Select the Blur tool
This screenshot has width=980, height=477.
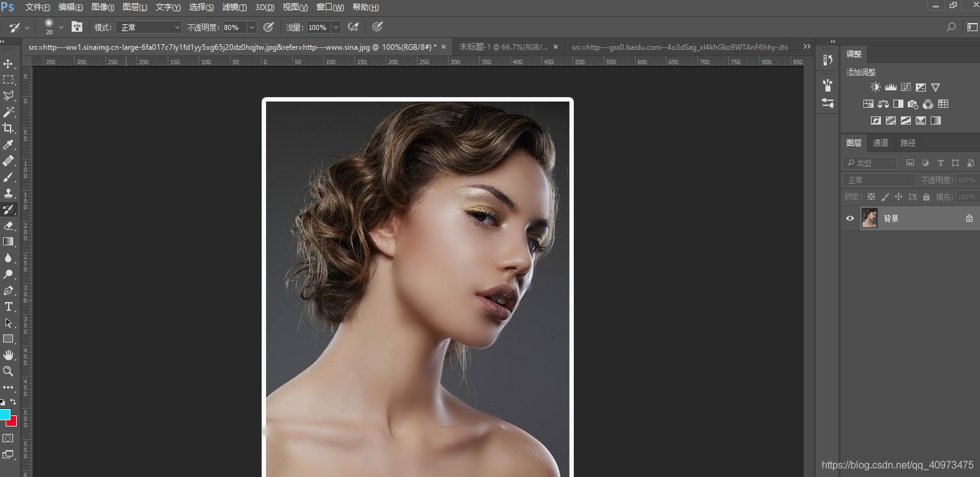click(8, 258)
